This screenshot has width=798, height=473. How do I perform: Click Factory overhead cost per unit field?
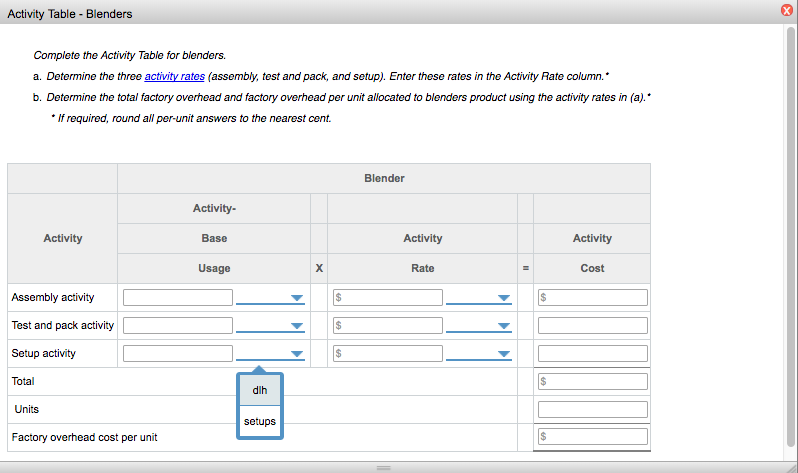coord(593,436)
